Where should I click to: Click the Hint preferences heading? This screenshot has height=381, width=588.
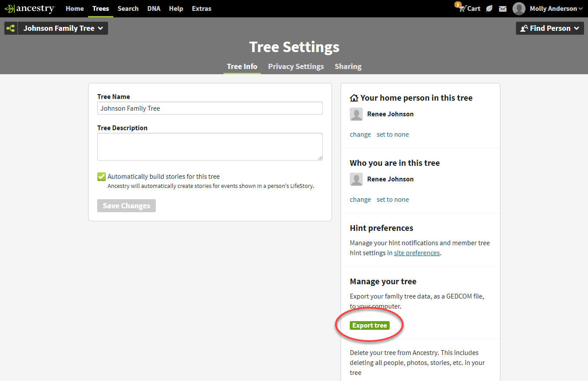click(381, 228)
